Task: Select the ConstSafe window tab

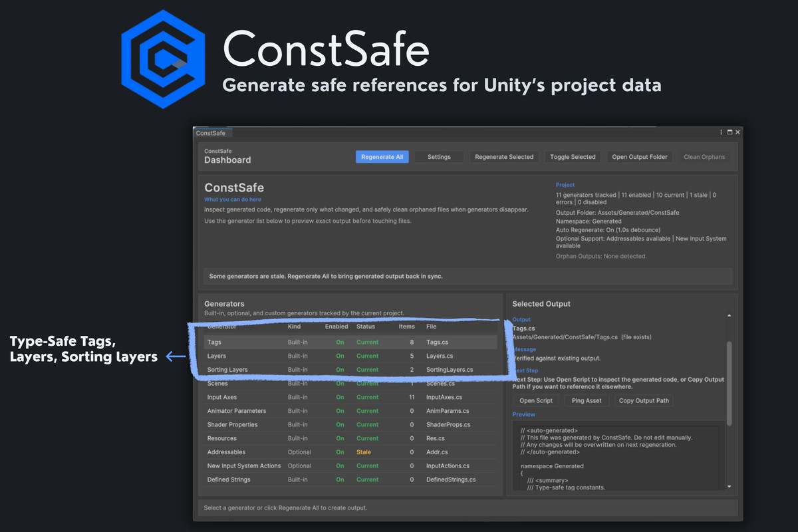Action: point(211,133)
